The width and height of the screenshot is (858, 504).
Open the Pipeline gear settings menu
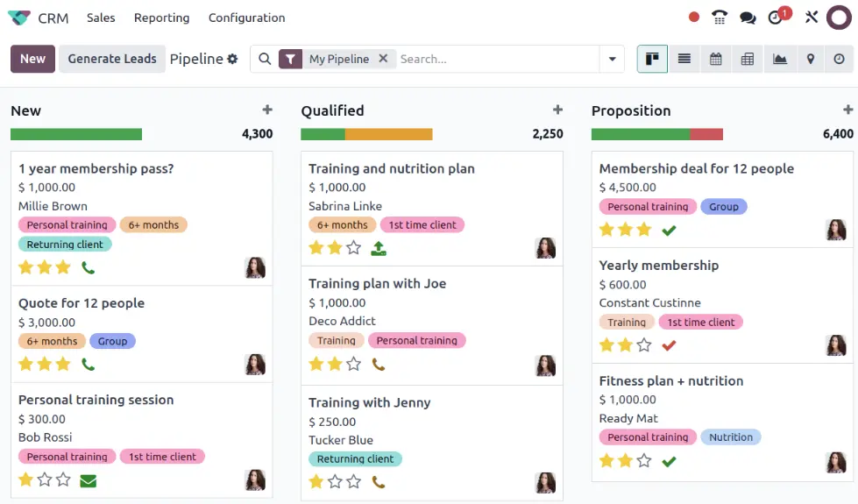point(232,59)
